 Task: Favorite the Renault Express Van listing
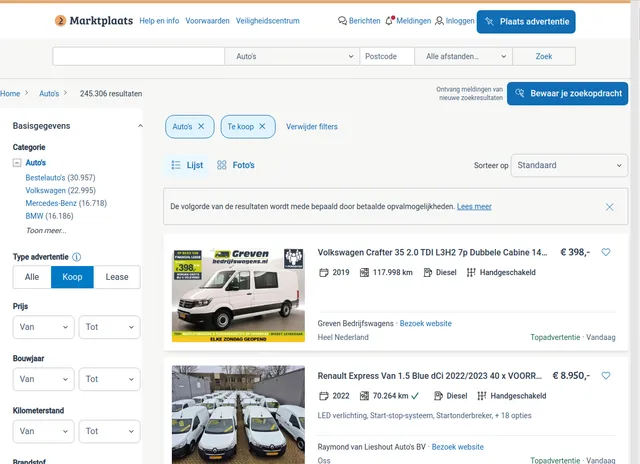[606, 375]
